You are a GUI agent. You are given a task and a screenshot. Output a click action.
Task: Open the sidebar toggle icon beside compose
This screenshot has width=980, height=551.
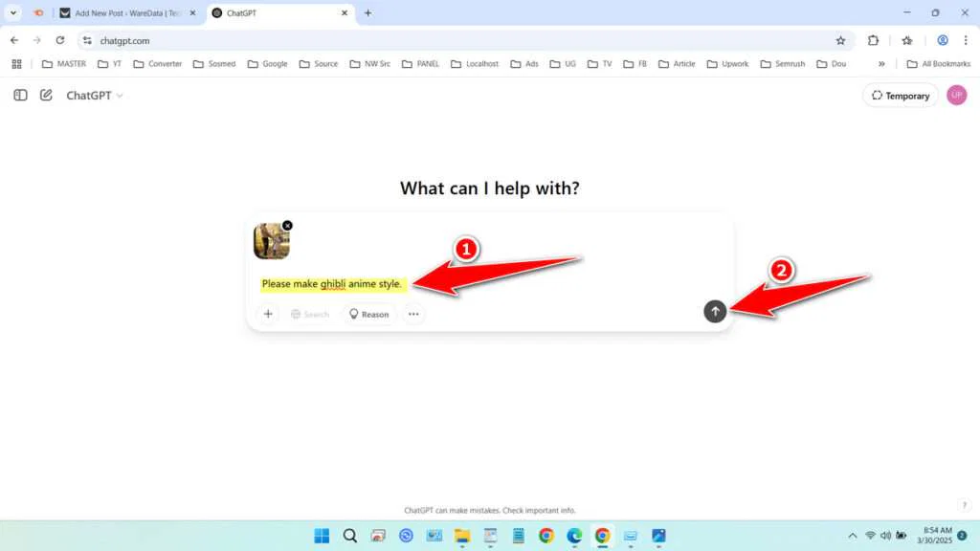[20, 95]
